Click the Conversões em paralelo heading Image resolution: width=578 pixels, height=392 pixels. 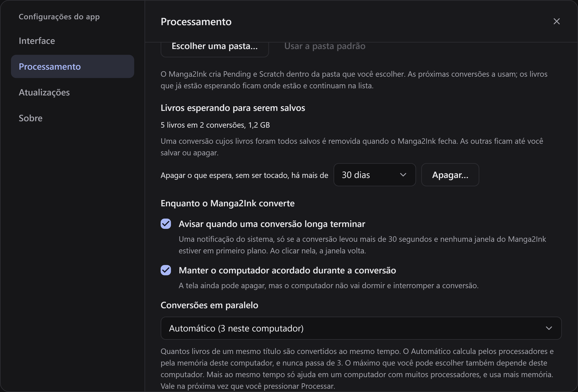coord(209,305)
